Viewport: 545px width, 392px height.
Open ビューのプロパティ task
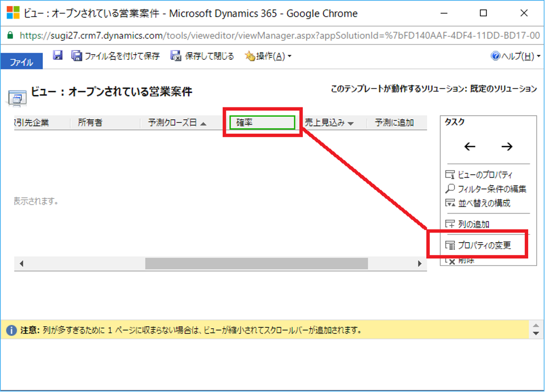(479, 174)
